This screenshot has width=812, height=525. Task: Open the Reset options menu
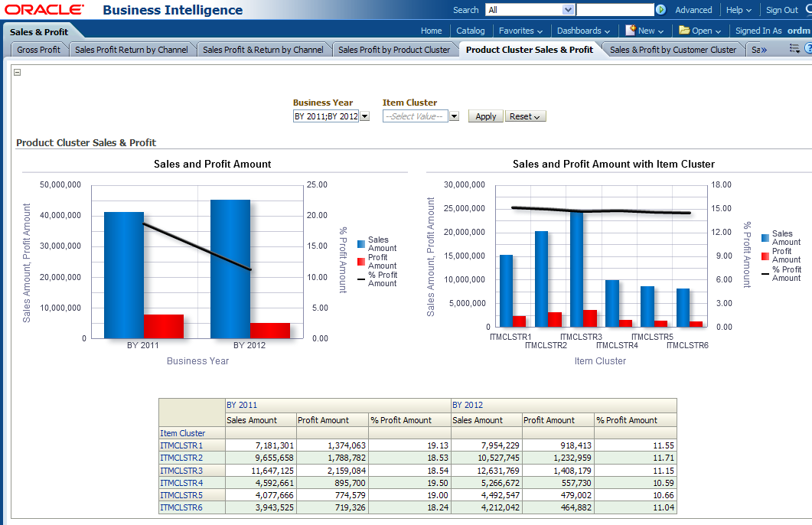525,116
